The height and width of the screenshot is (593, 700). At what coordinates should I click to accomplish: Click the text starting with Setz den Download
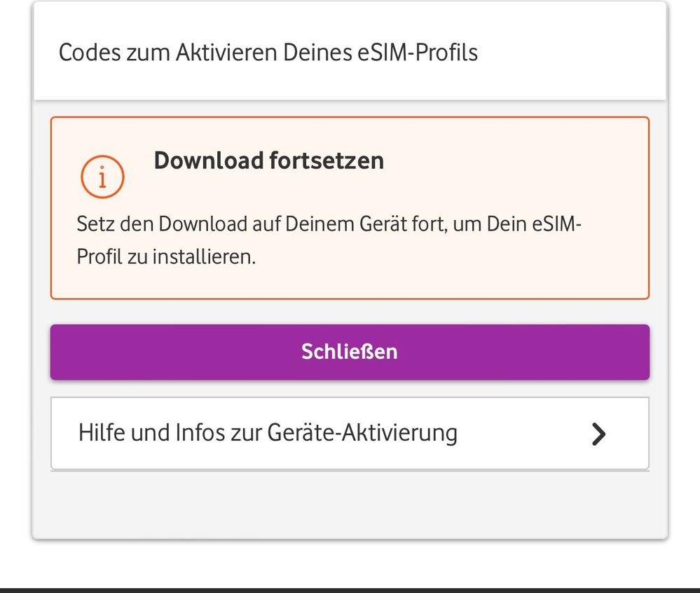(329, 224)
